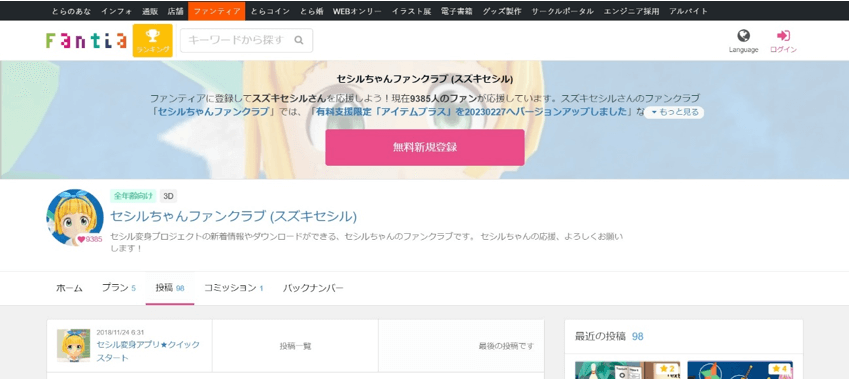The width and height of the screenshot is (849, 380).
Task: Open とらコイン in top bar
Action: (x=270, y=11)
